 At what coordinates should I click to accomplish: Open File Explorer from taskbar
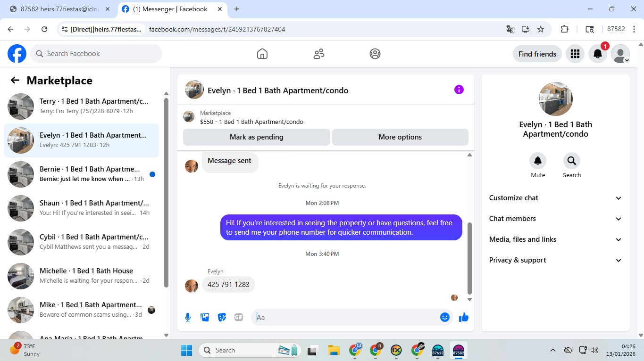pyautogui.click(x=334, y=350)
